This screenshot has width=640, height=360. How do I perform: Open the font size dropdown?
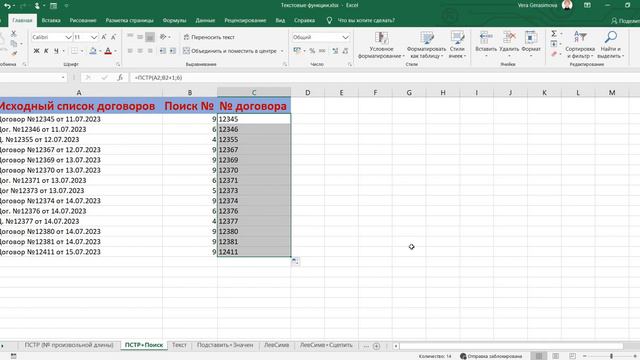(x=94, y=37)
